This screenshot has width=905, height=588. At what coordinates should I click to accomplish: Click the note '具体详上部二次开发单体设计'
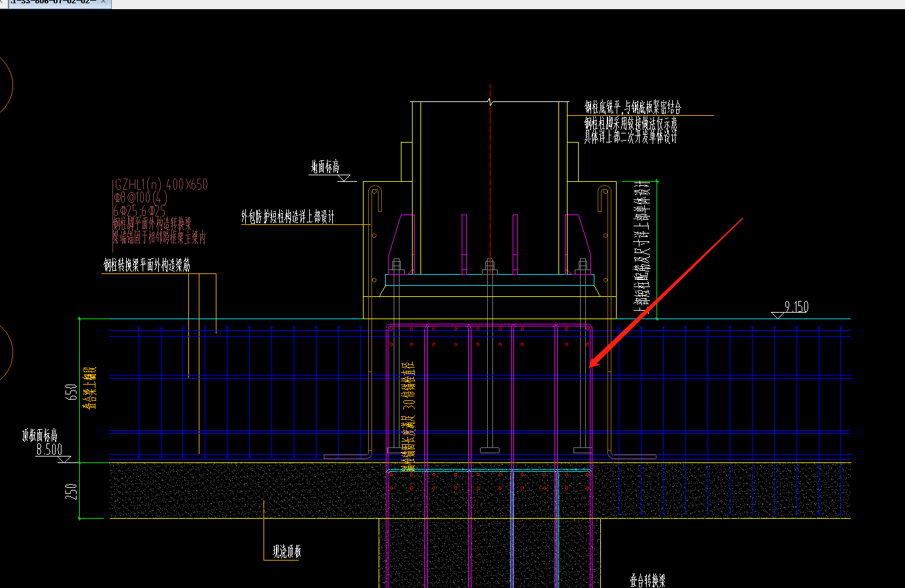coord(631,137)
